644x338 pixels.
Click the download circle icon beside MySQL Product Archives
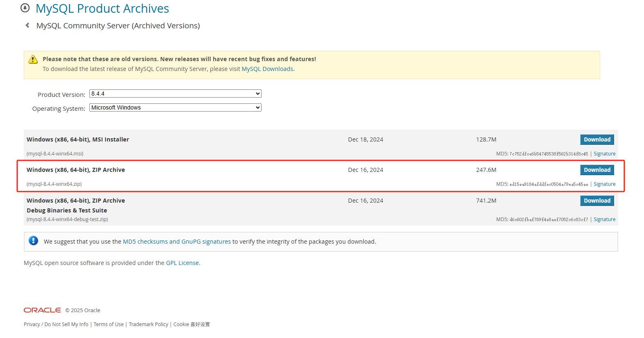[x=25, y=8]
